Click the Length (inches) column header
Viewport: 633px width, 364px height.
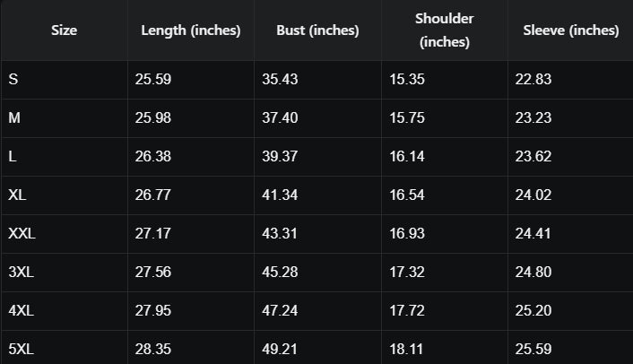191,30
